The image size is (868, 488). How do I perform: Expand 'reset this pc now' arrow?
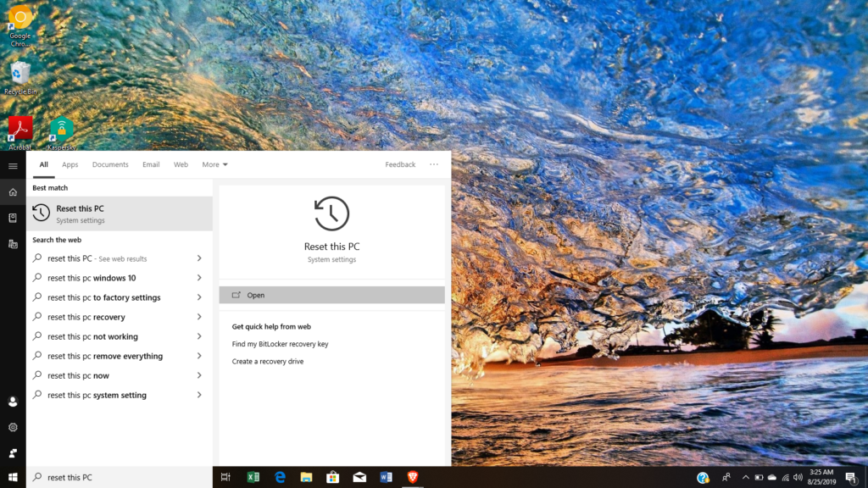coord(199,375)
